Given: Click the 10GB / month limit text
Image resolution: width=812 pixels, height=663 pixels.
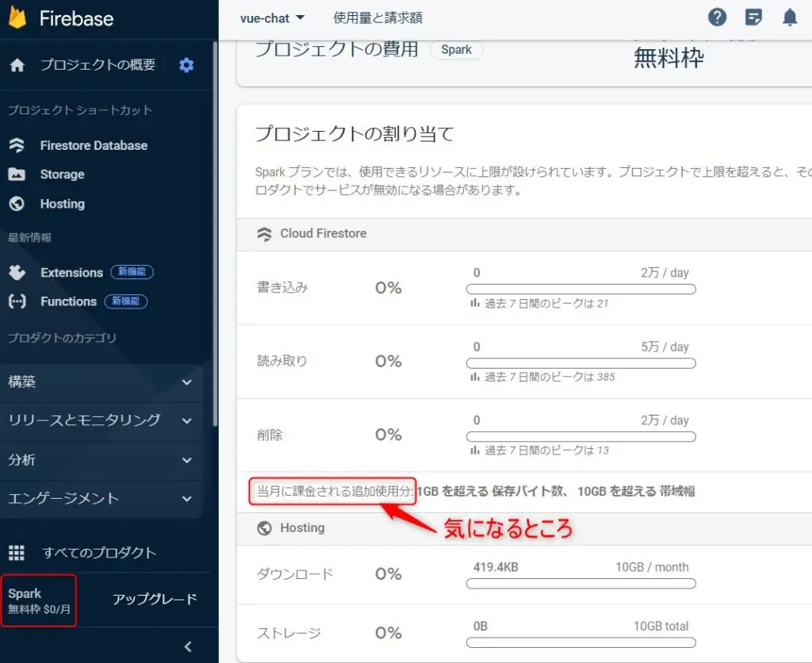Looking at the screenshot, I should [652, 567].
